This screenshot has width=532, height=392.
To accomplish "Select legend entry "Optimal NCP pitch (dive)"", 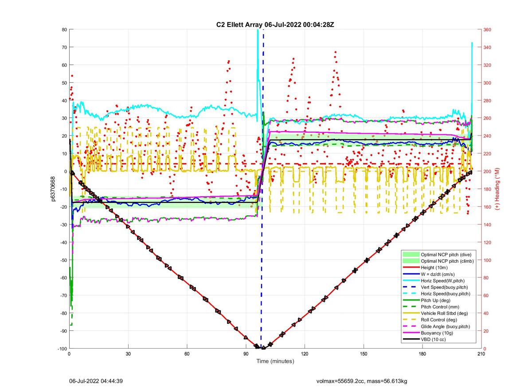I will [x=447, y=255].
